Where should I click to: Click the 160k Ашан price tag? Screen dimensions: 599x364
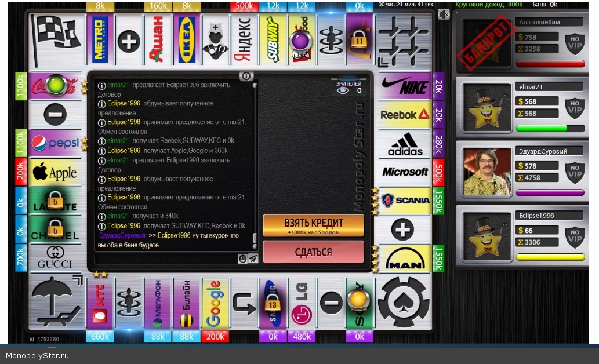pyautogui.click(x=157, y=6)
